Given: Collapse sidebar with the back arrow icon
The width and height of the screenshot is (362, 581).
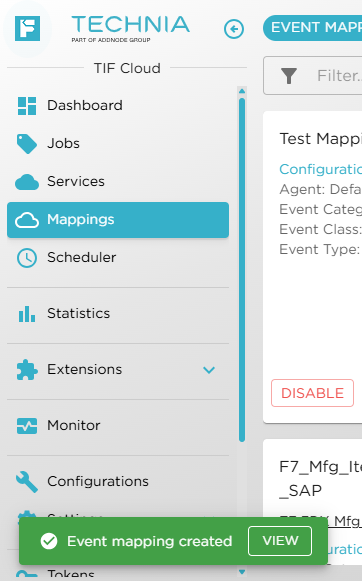Looking at the screenshot, I should (234, 29).
